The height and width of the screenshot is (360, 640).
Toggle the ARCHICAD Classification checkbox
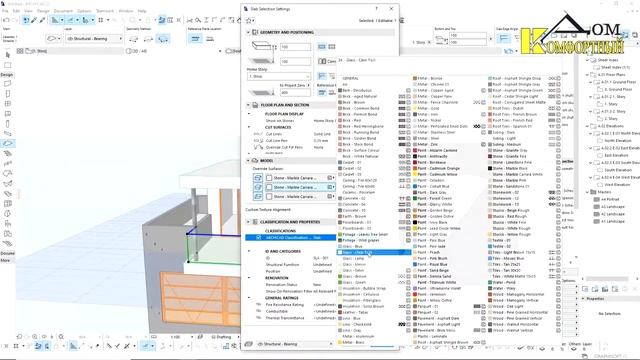(258, 237)
